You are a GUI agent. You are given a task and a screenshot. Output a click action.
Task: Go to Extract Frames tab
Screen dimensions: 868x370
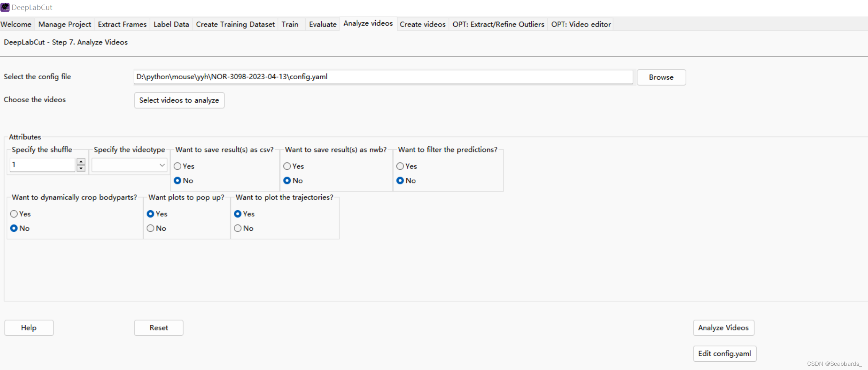(x=122, y=25)
